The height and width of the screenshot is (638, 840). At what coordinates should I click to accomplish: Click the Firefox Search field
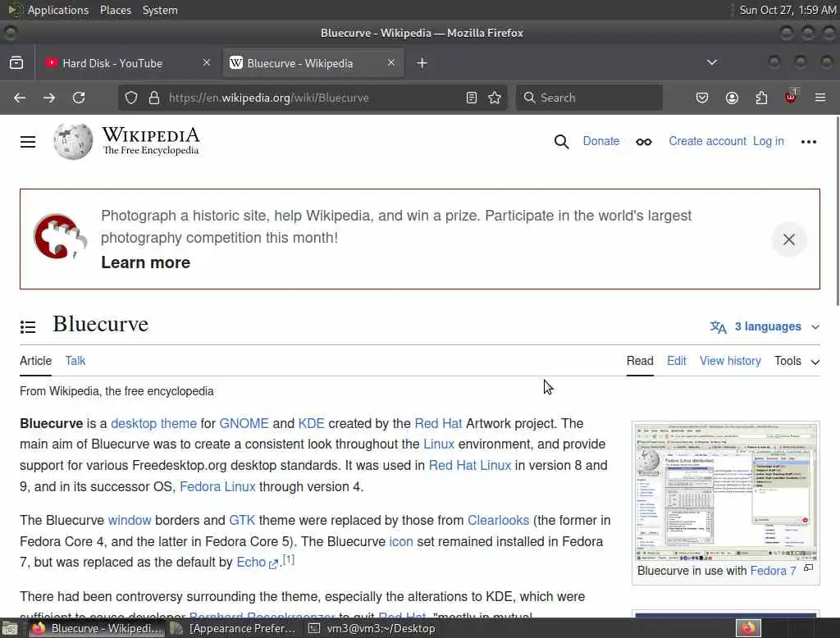pos(589,98)
